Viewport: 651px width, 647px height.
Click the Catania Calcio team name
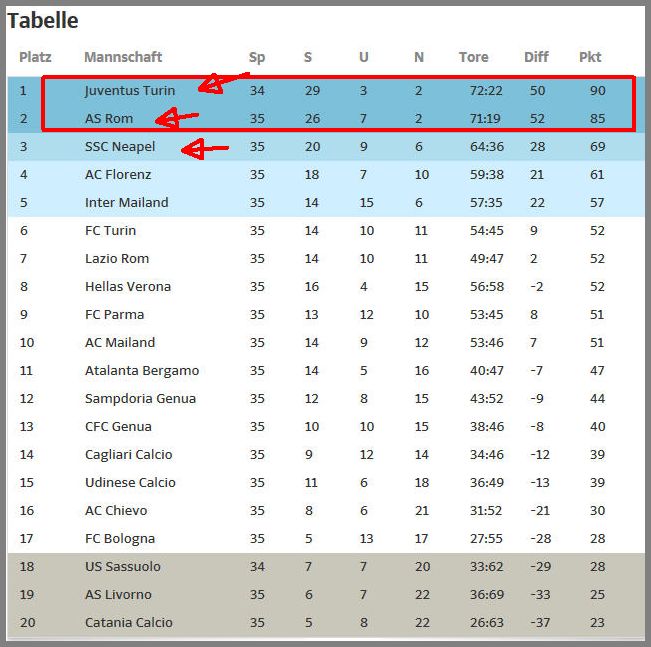(129, 622)
